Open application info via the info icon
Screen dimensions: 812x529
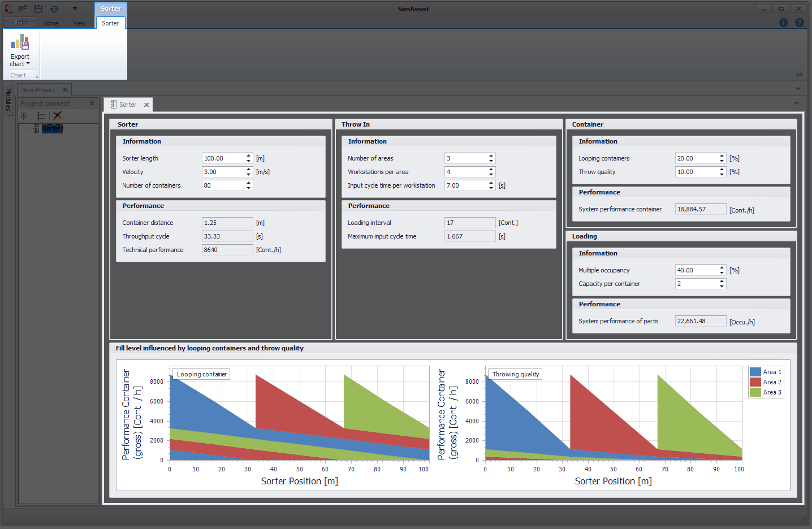[x=784, y=23]
